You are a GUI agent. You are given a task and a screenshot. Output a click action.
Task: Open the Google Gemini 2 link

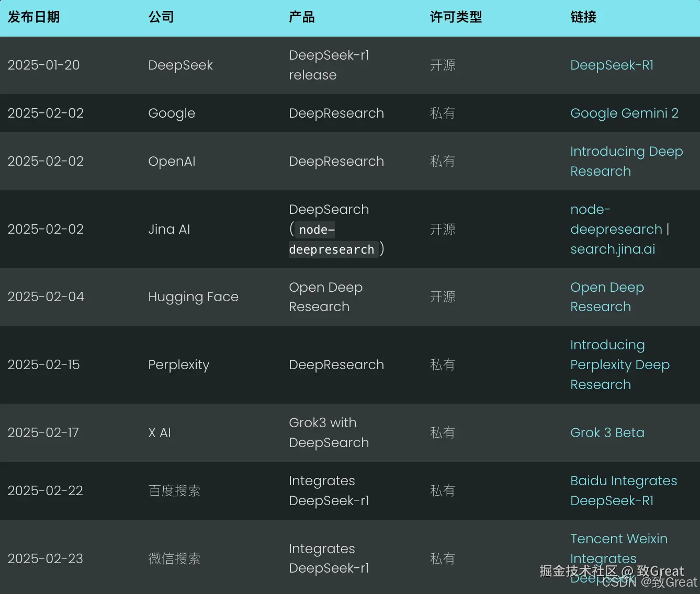624,113
